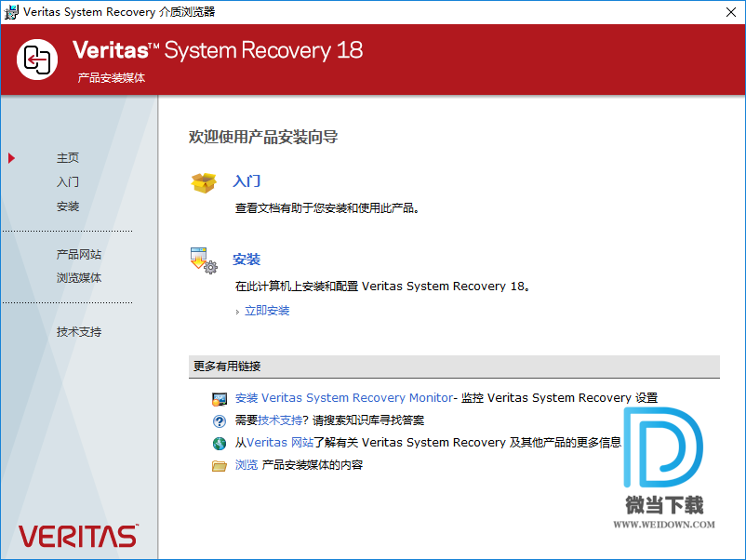Viewport: 746px width, 560px height.
Task: Click the folder icon beside 浏览
Action: [220, 466]
